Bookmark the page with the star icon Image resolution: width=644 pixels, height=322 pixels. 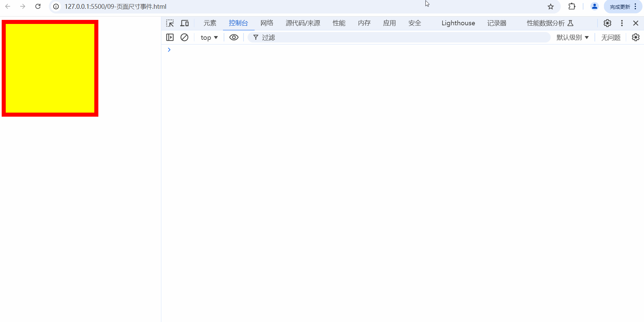[x=551, y=6]
